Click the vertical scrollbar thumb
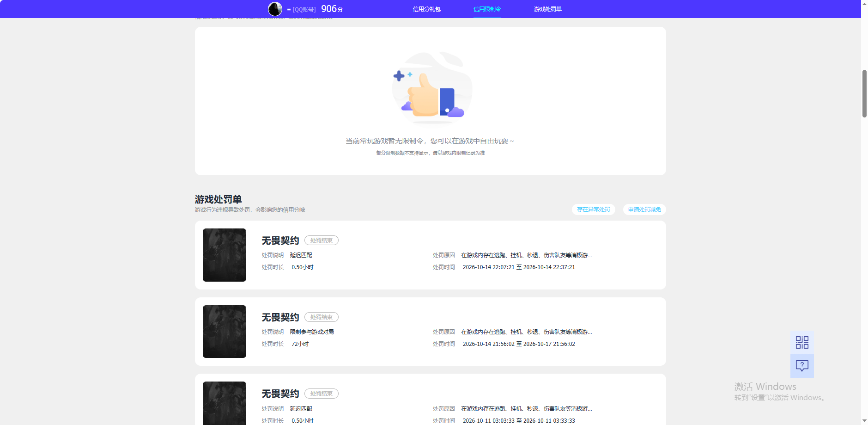Screen dimensions: 868x425 pyautogui.click(x=864, y=94)
